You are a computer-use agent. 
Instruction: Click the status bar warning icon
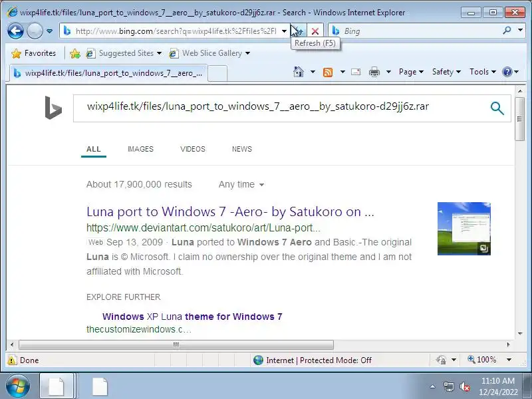click(x=12, y=360)
